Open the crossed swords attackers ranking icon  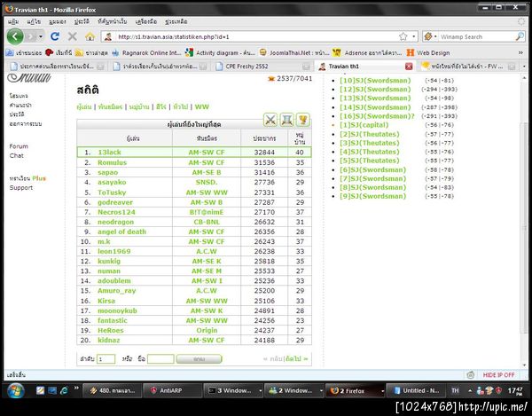click(270, 120)
